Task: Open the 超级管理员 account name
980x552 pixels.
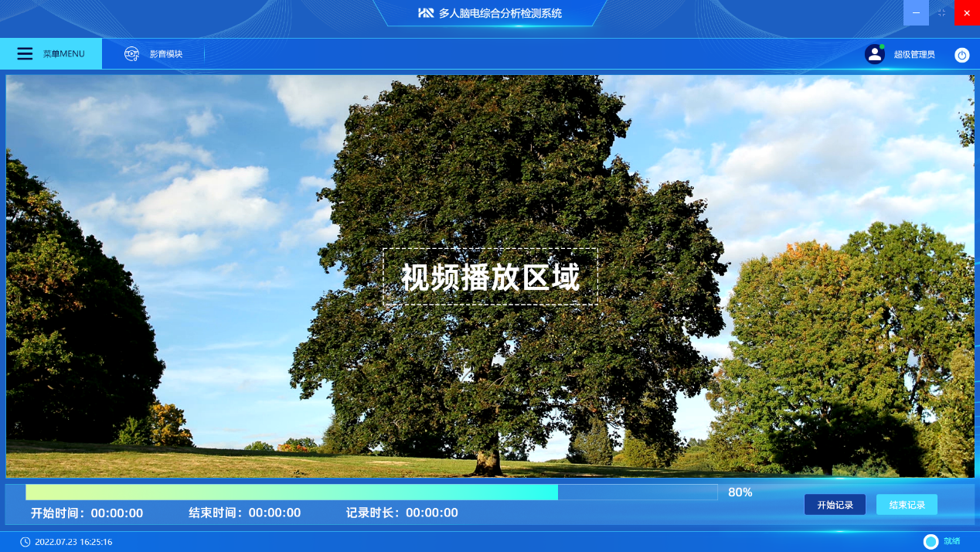Action: pyautogui.click(x=914, y=54)
